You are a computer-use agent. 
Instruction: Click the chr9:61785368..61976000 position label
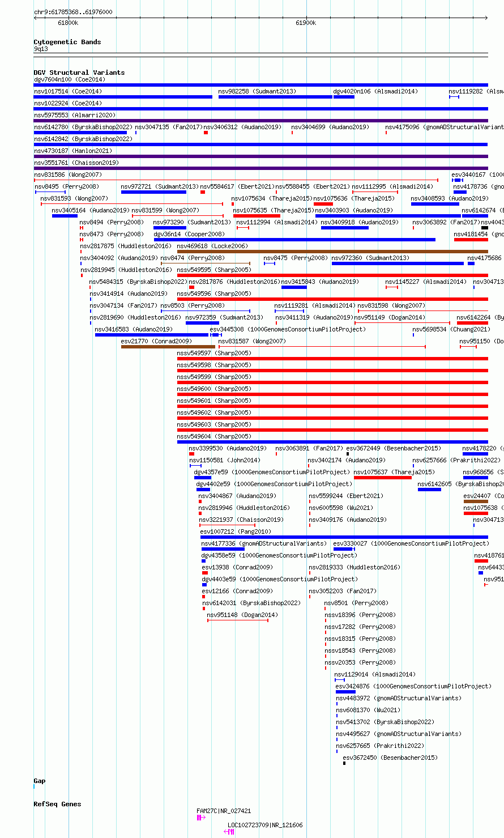73,12
